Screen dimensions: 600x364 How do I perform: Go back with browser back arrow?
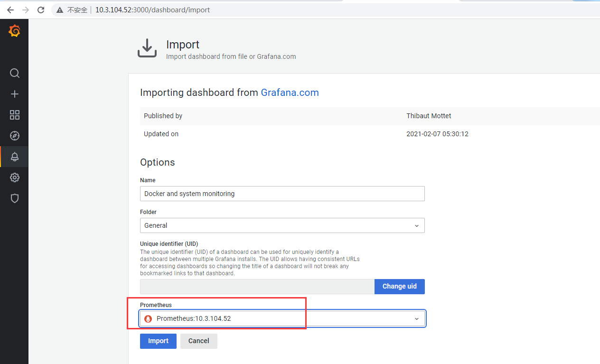[x=10, y=10]
